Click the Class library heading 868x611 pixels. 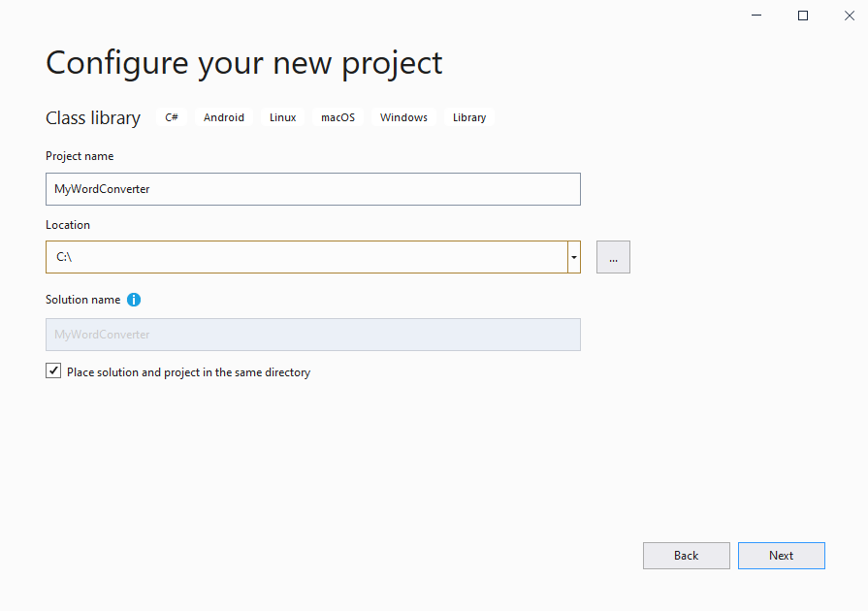point(93,118)
